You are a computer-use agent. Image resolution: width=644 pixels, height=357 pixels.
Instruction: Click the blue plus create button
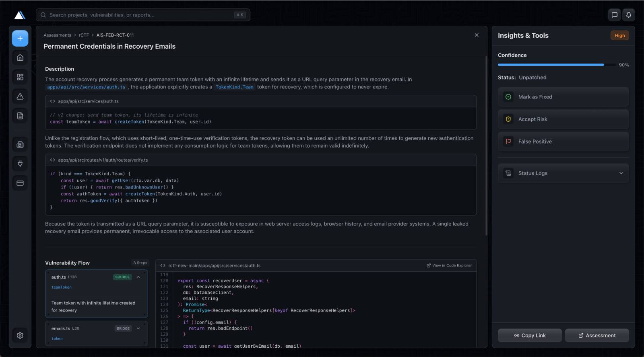20,38
